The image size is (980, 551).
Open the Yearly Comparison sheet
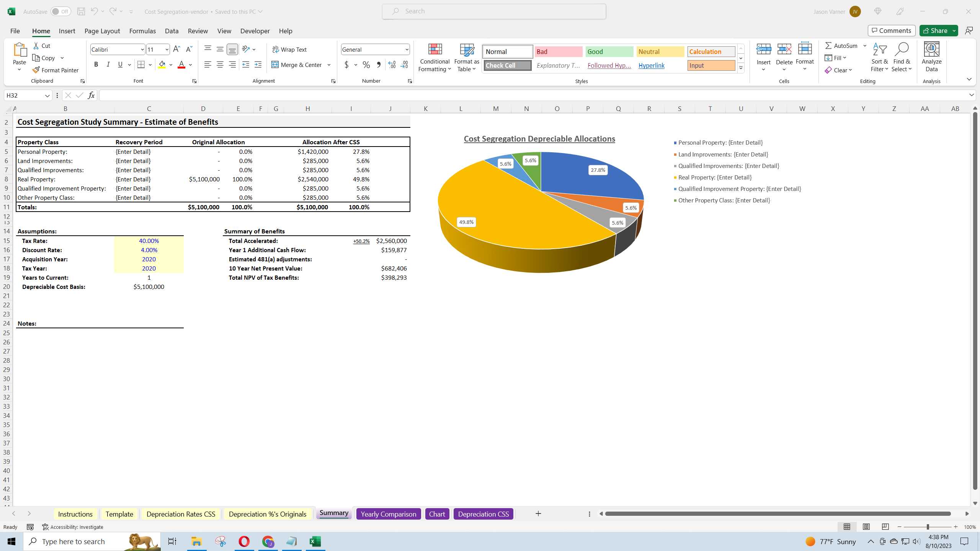point(389,514)
